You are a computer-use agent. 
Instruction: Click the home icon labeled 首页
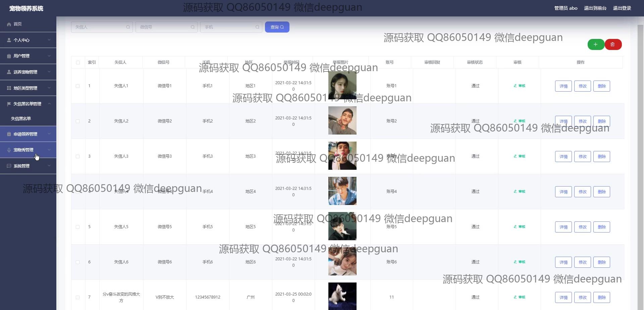[x=9, y=24]
